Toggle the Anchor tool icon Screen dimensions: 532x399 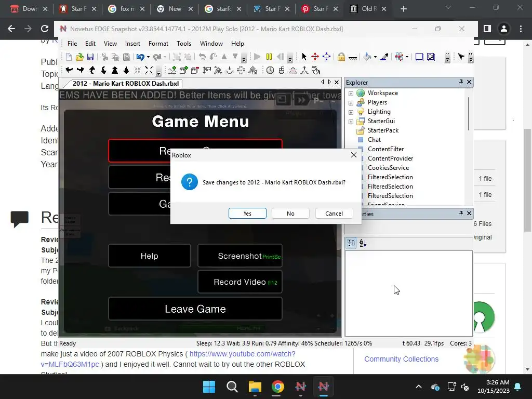coord(353,58)
